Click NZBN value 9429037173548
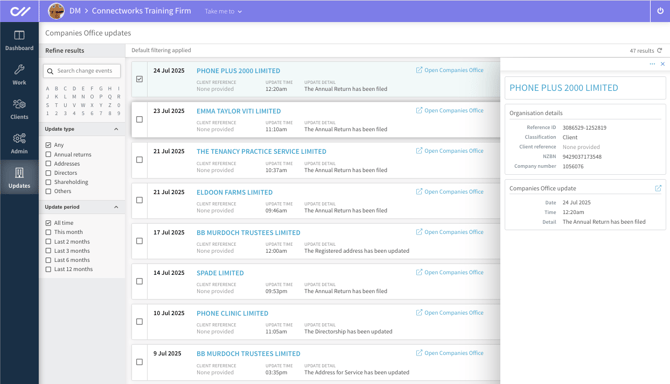 [582, 157]
